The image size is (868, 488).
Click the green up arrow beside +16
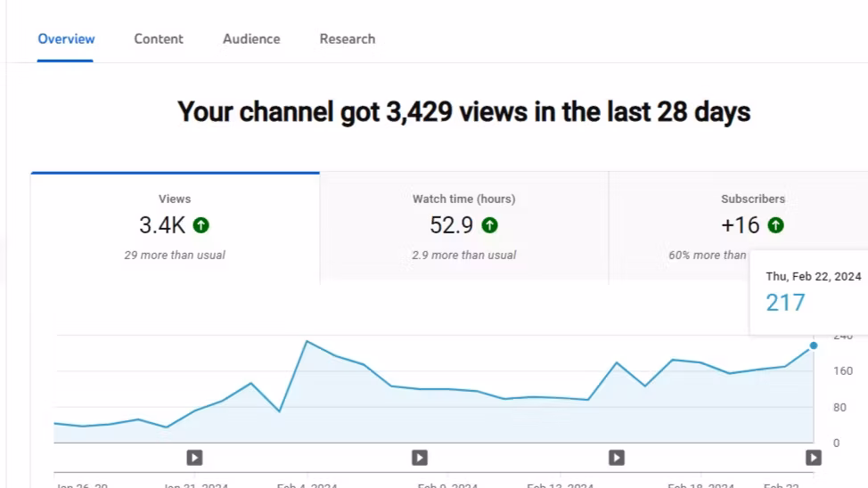coord(776,226)
